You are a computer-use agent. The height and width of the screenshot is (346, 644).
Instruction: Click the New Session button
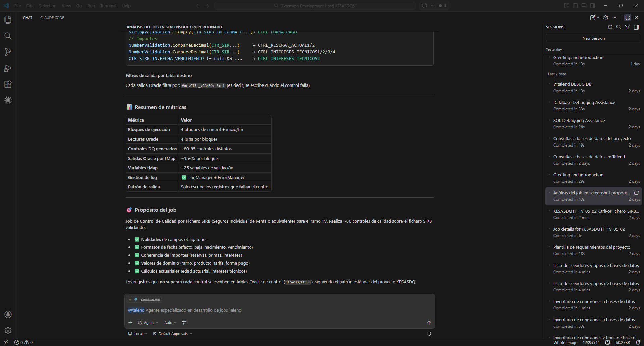[x=593, y=38]
